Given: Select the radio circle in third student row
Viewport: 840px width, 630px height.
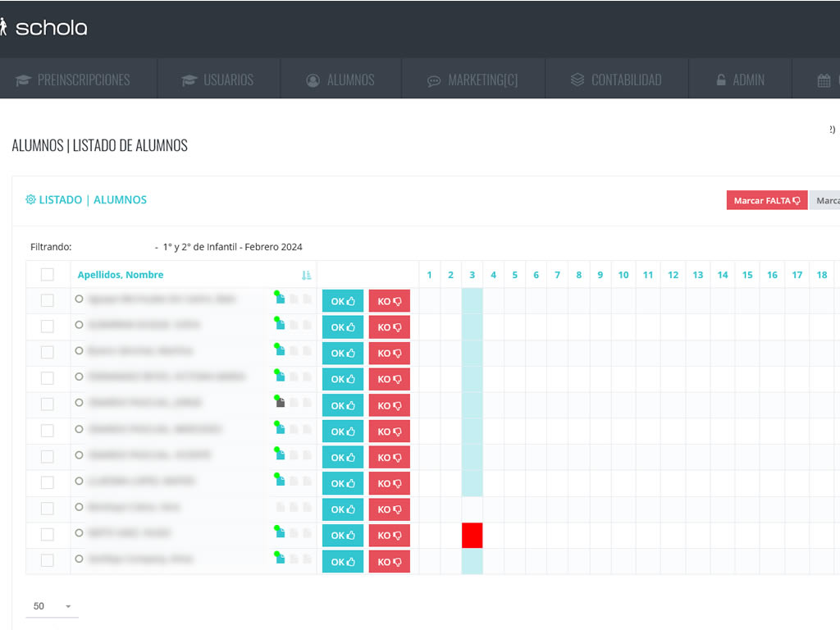Looking at the screenshot, I should click(x=79, y=351).
